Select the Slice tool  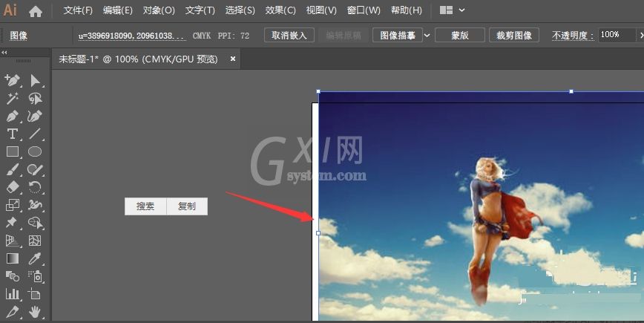pyautogui.click(x=13, y=312)
